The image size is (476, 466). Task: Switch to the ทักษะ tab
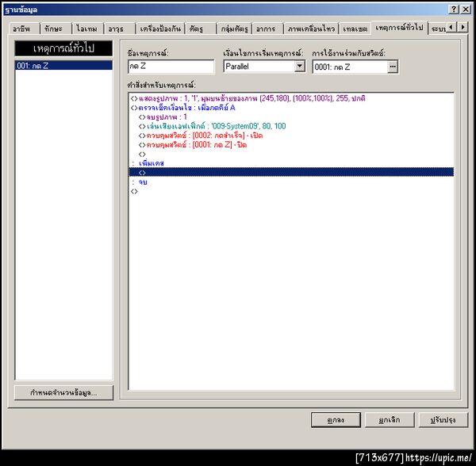pyautogui.click(x=56, y=29)
